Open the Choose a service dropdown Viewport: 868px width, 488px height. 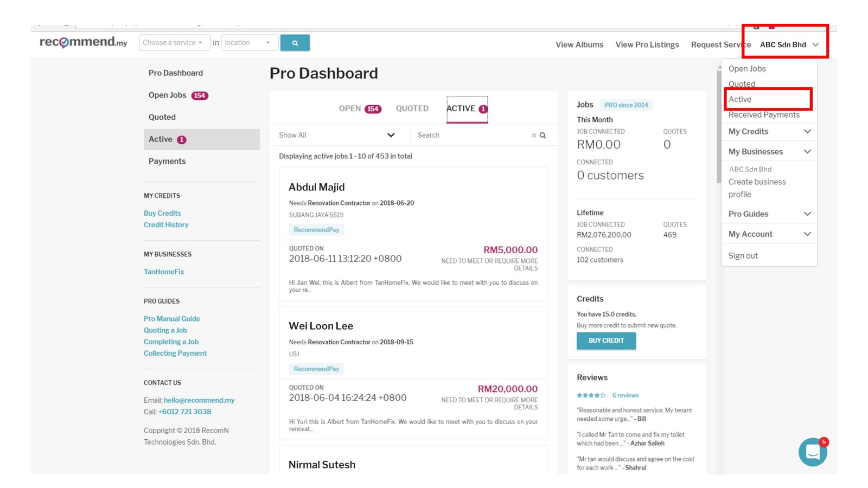(x=175, y=43)
